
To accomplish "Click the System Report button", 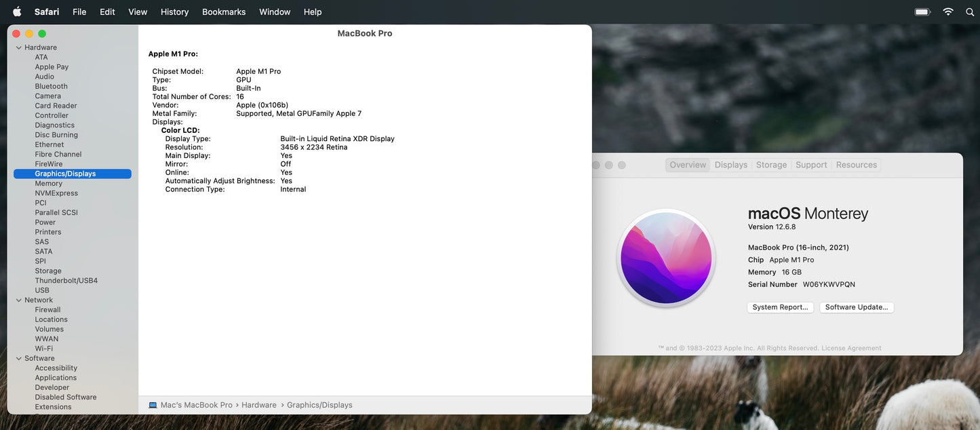I will coord(780,307).
